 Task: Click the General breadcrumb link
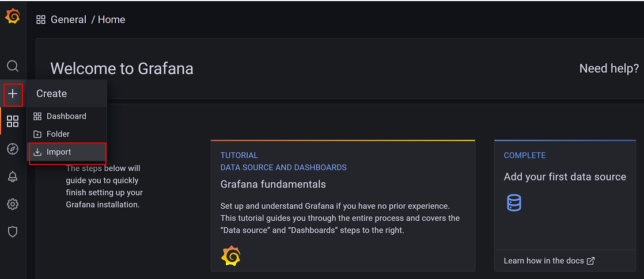69,20
